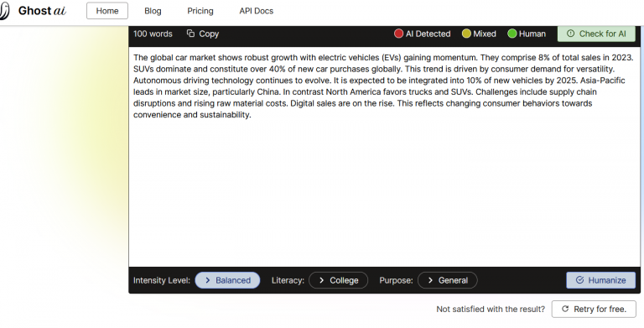Open the Pricing page
Image resolution: width=644 pixels, height=328 pixels.
point(200,11)
